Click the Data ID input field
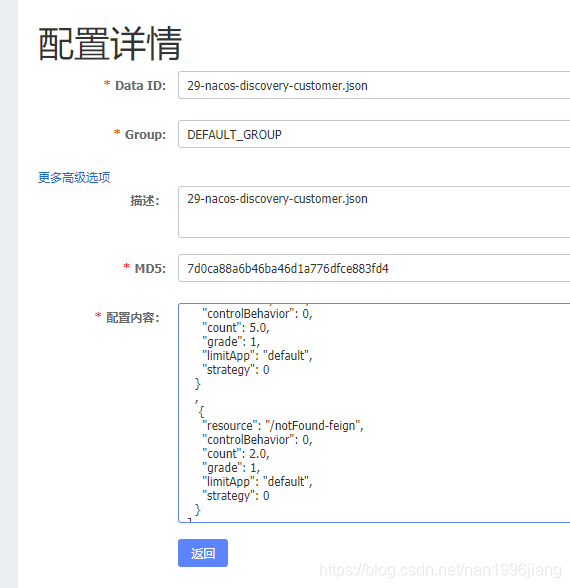Screen dimensions: 570x588 pyautogui.click(x=374, y=85)
